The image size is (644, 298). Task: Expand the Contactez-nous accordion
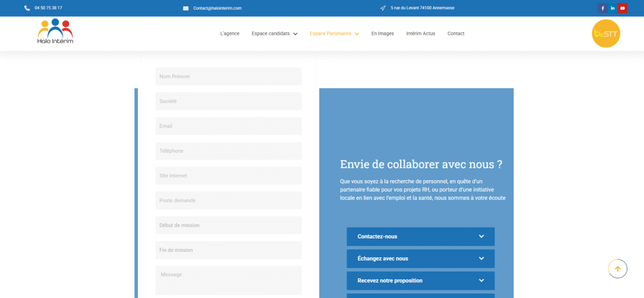point(421,236)
